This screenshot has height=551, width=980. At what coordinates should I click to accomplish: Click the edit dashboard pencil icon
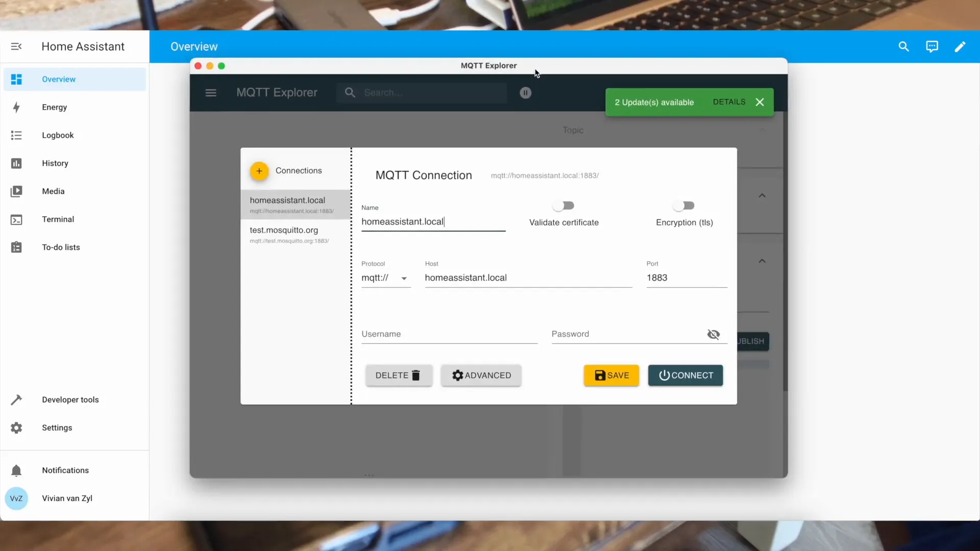click(x=960, y=46)
